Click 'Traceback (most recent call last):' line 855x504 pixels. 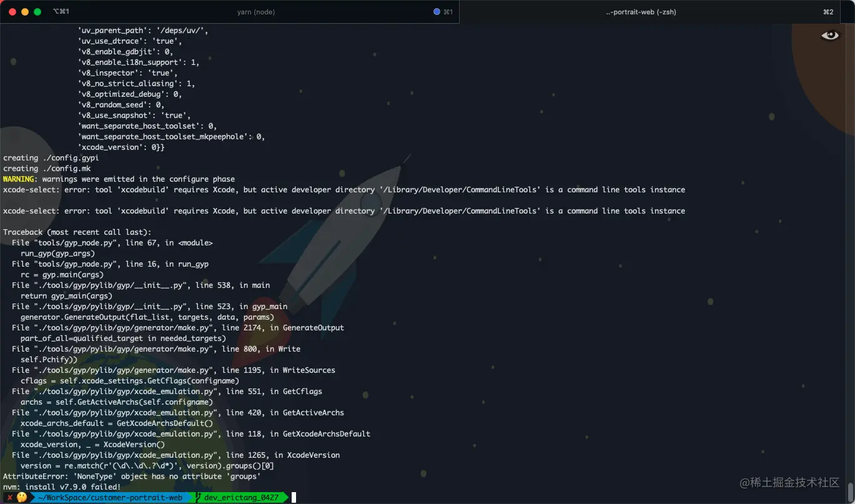(77, 232)
